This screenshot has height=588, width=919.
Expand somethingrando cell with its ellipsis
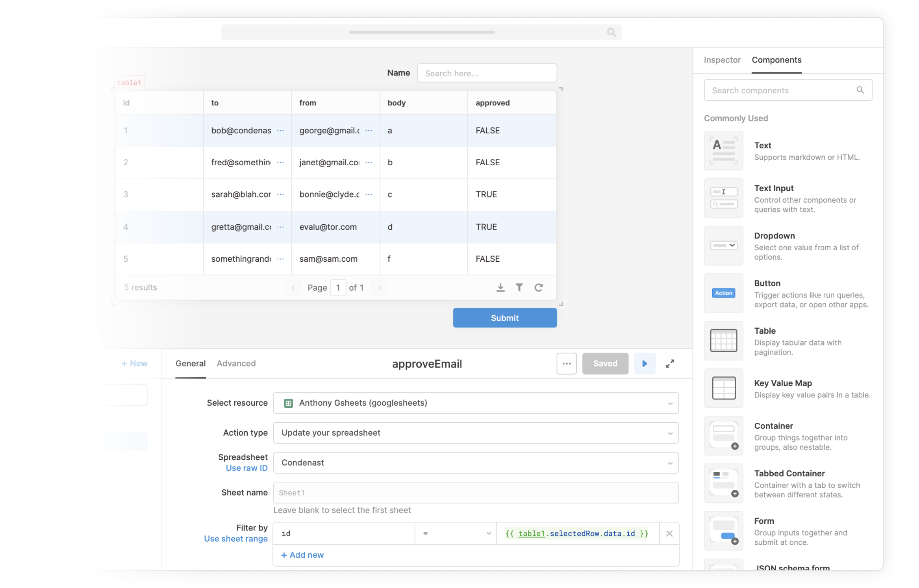point(280,259)
